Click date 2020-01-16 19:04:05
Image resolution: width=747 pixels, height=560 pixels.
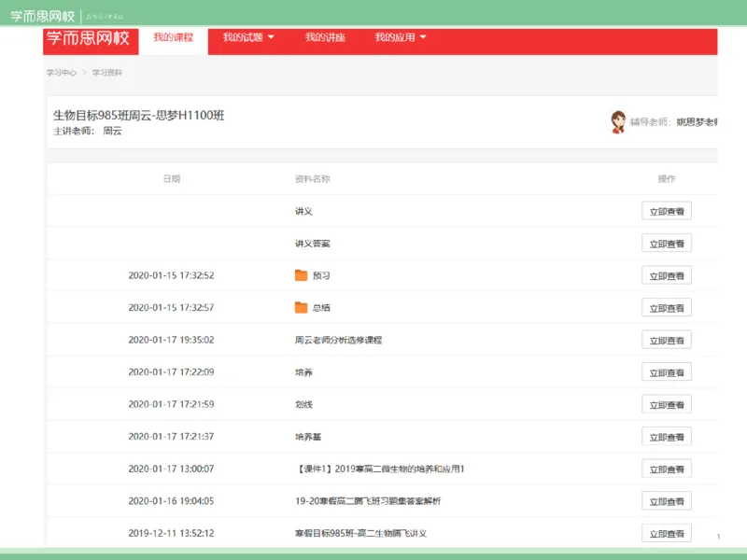pos(171,501)
